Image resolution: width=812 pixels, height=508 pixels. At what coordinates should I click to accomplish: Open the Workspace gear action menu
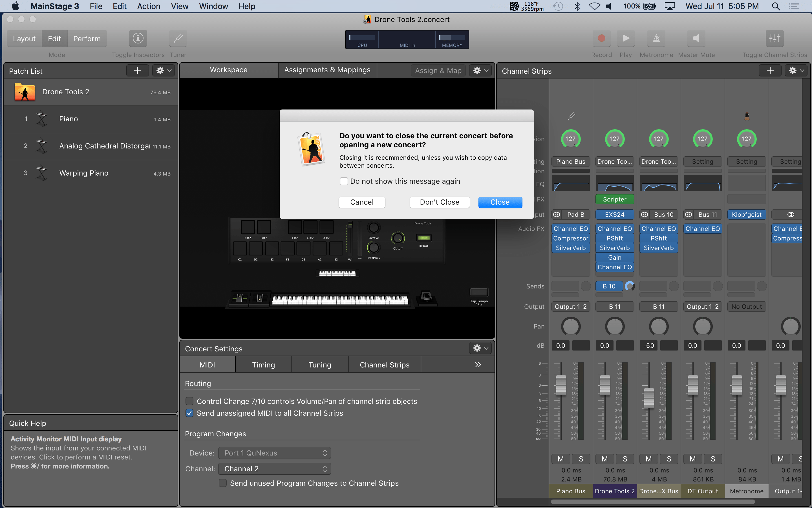(480, 70)
